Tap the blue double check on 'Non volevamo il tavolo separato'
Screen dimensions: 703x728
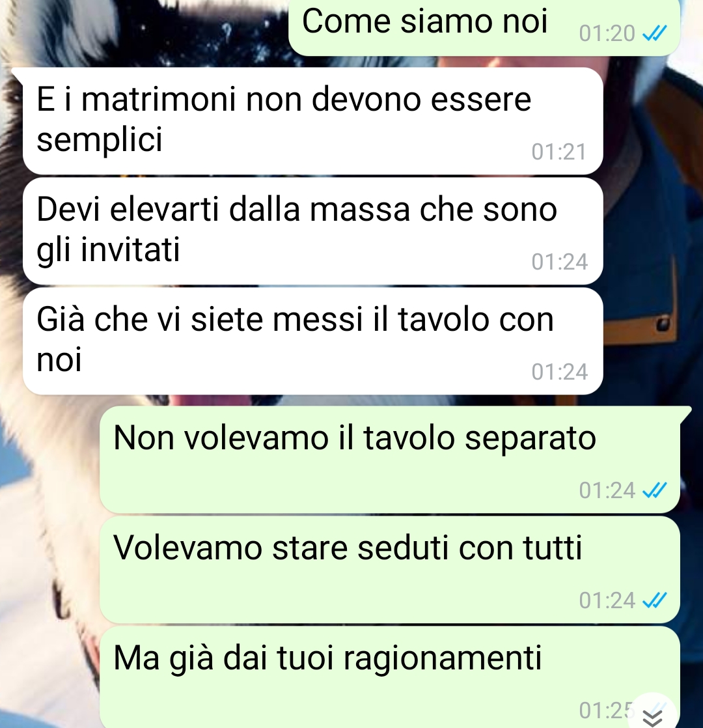[654, 490]
